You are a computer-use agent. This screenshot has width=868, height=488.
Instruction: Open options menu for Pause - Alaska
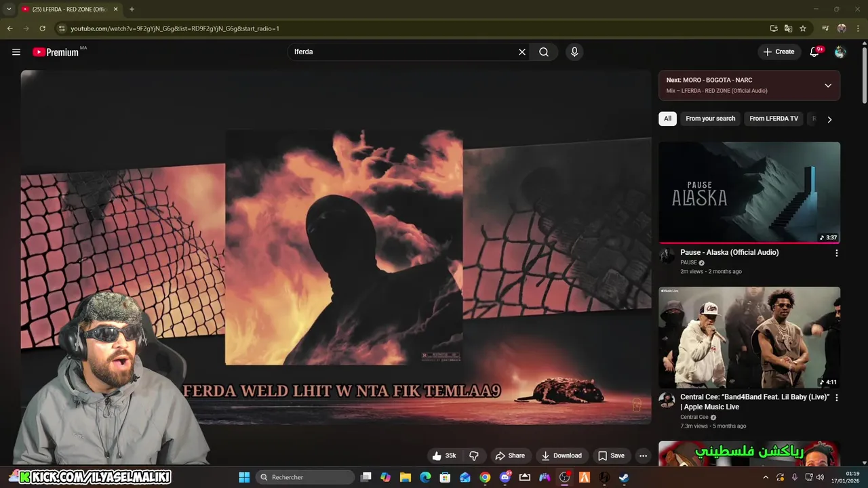coord(836,253)
